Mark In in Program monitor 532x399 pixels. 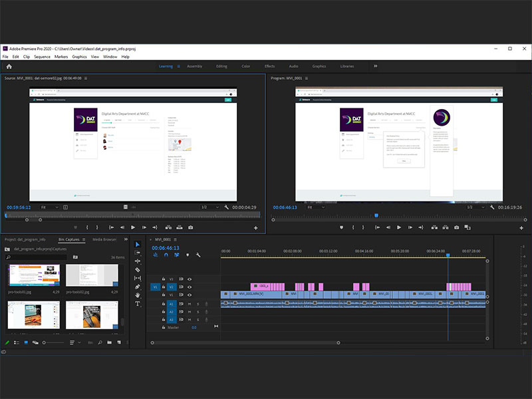point(353,227)
